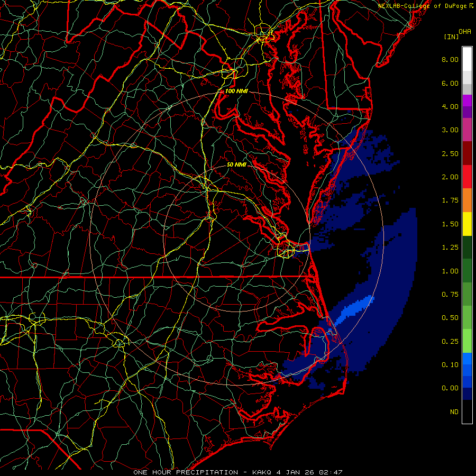Viewport: 476px width, 476px height.
Task: Click the '0.25' legend label
Action: coord(450,342)
